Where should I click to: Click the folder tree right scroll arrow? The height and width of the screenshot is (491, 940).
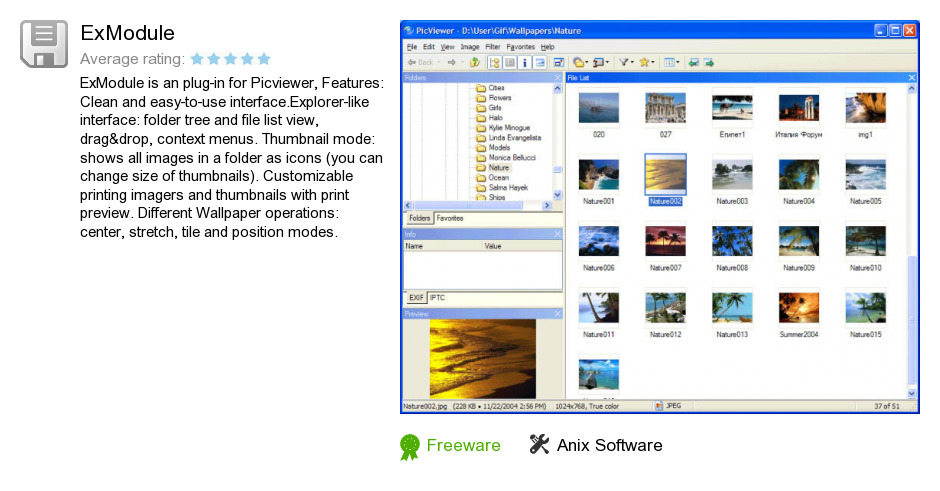tap(547, 205)
